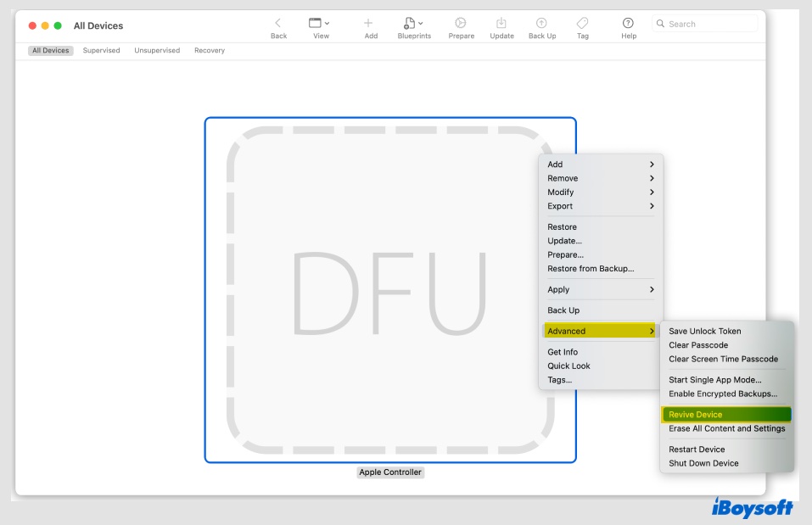Viewport: 812px width, 525px height.
Task: Choose Erase All Content and Settings
Action: pos(726,428)
